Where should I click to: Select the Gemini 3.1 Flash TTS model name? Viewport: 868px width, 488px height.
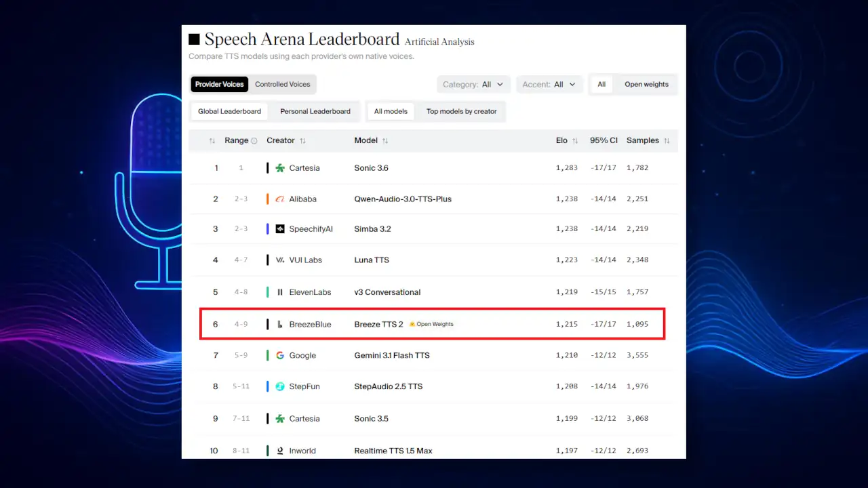[392, 356]
